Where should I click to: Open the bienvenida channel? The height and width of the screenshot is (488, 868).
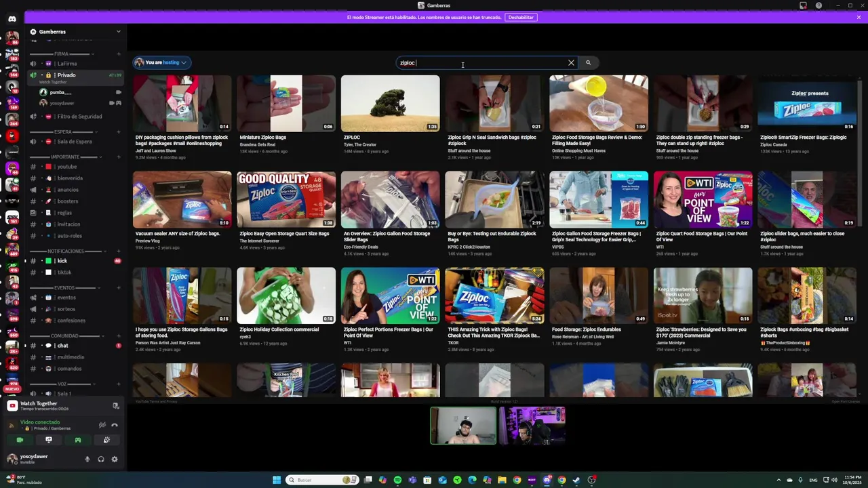point(75,178)
